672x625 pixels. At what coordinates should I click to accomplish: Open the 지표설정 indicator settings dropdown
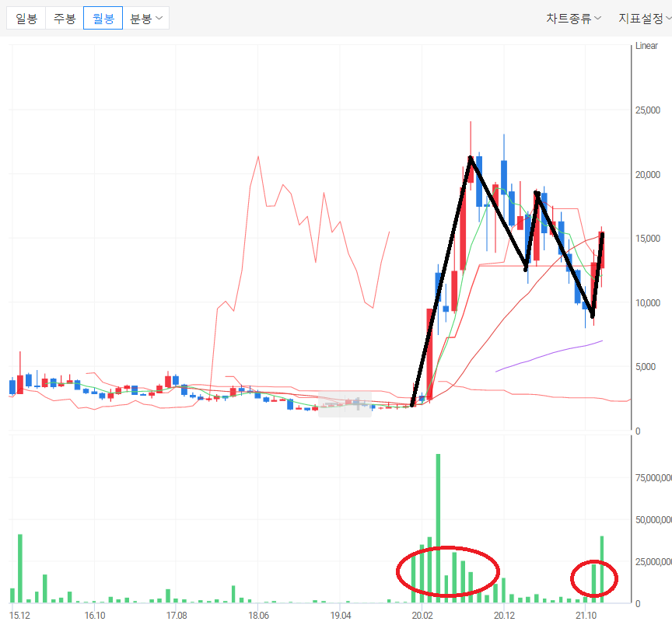tap(644, 19)
